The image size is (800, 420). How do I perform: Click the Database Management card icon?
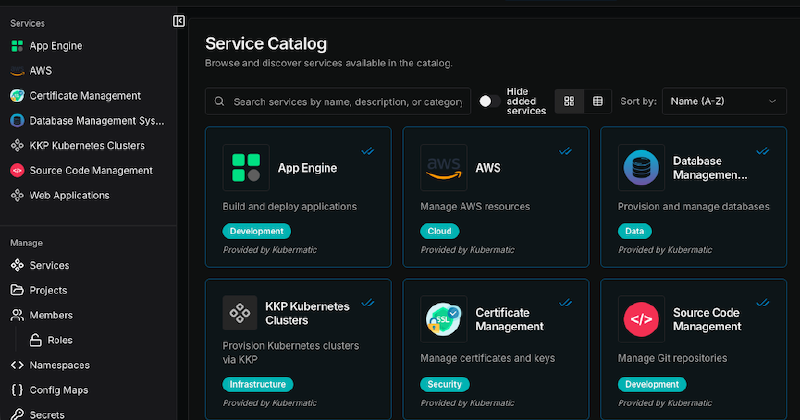coord(642,167)
